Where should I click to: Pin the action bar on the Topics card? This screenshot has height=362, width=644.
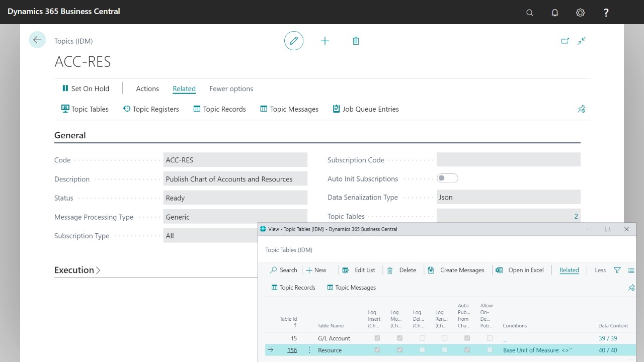coord(582,109)
